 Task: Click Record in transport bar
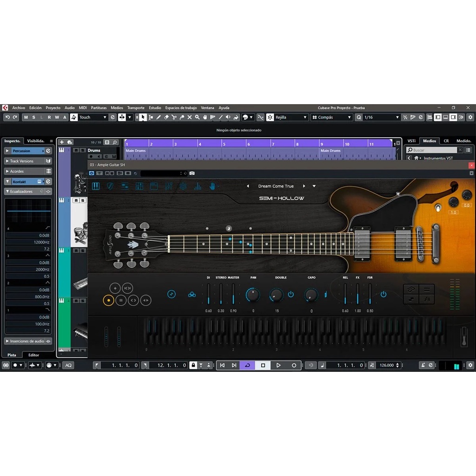(294, 365)
